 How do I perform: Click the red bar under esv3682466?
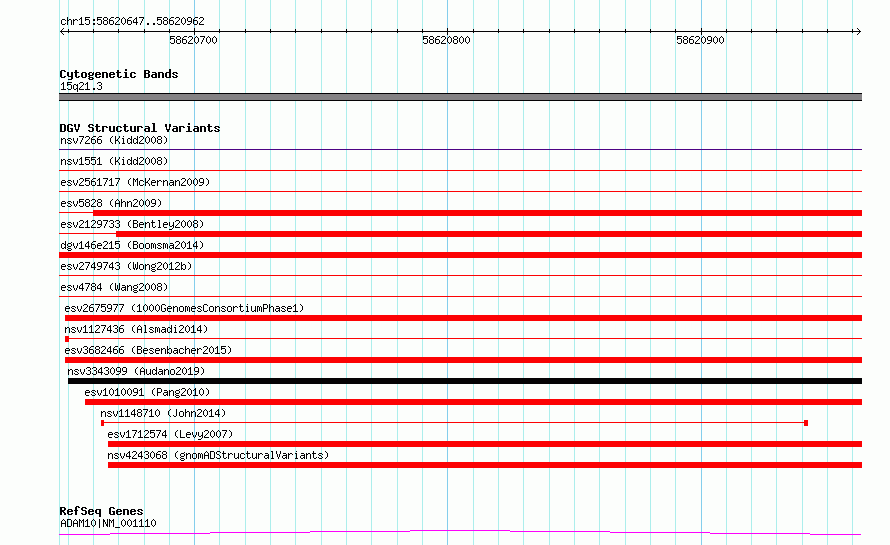[x=463, y=360]
